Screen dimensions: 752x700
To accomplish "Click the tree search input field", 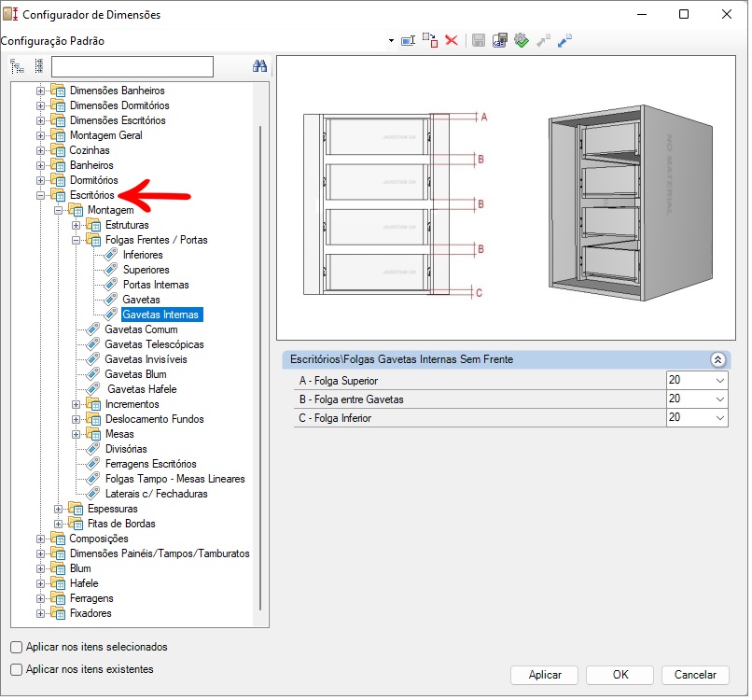I will [132, 66].
